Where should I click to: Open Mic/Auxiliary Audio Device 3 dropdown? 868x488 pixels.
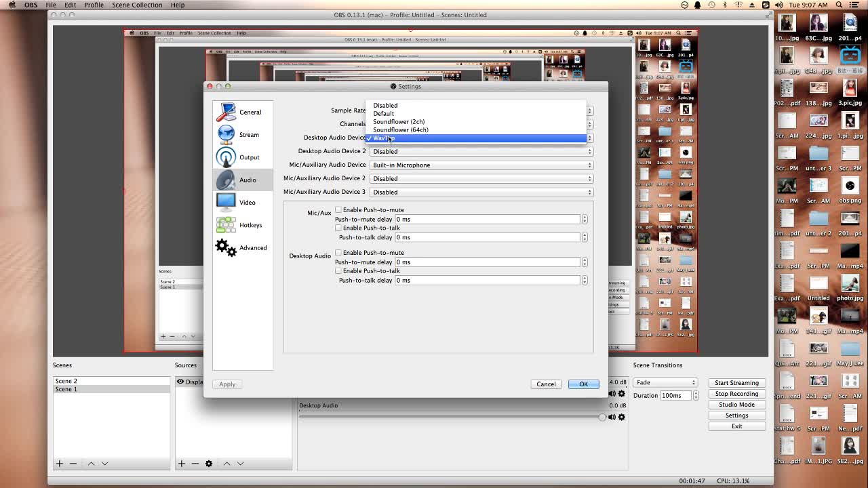[x=481, y=192]
